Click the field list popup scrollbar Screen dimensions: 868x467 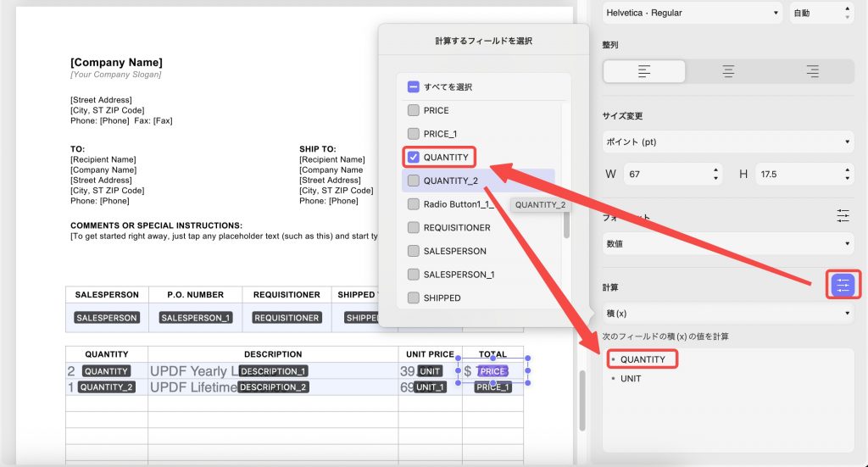[x=566, y=224]
